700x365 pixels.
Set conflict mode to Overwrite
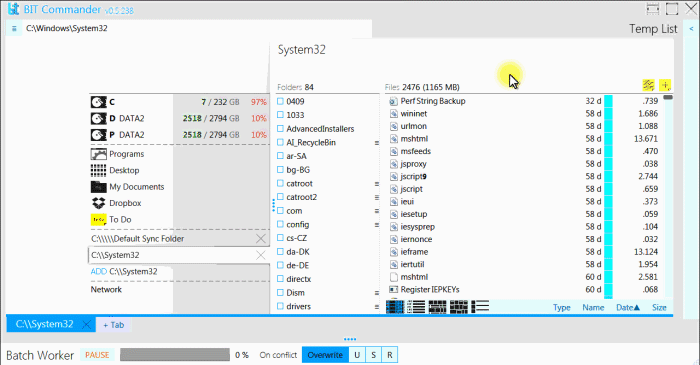coord(325,355)
